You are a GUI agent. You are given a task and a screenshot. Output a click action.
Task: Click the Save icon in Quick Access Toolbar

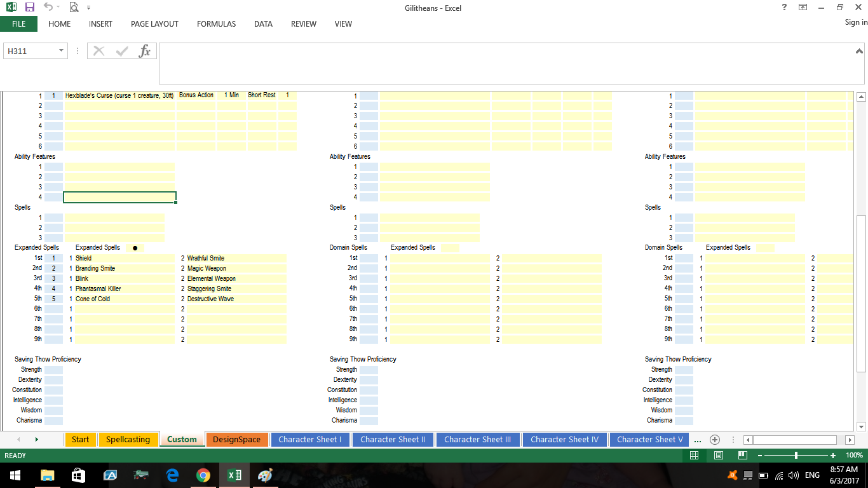[x=29, y=8]
